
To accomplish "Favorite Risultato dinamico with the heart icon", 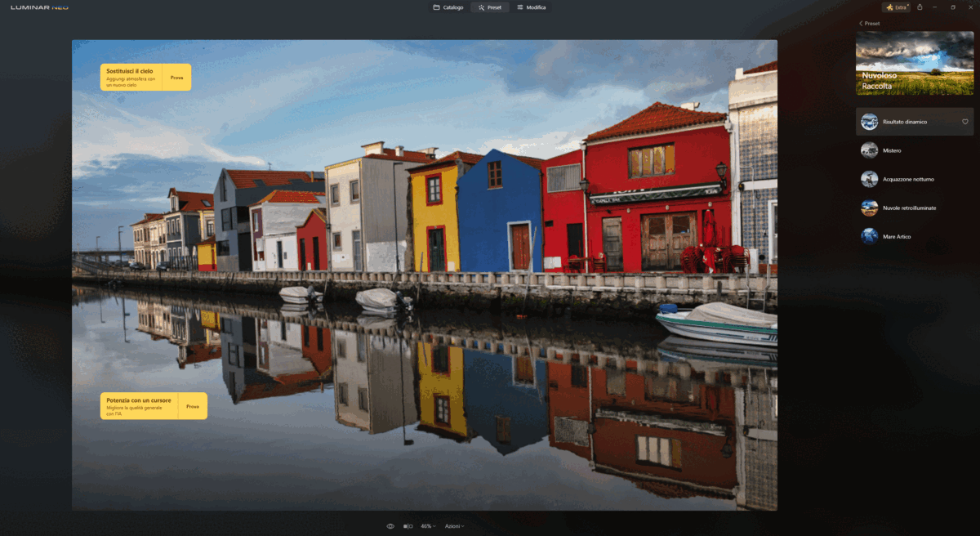I will click(964, 122).
